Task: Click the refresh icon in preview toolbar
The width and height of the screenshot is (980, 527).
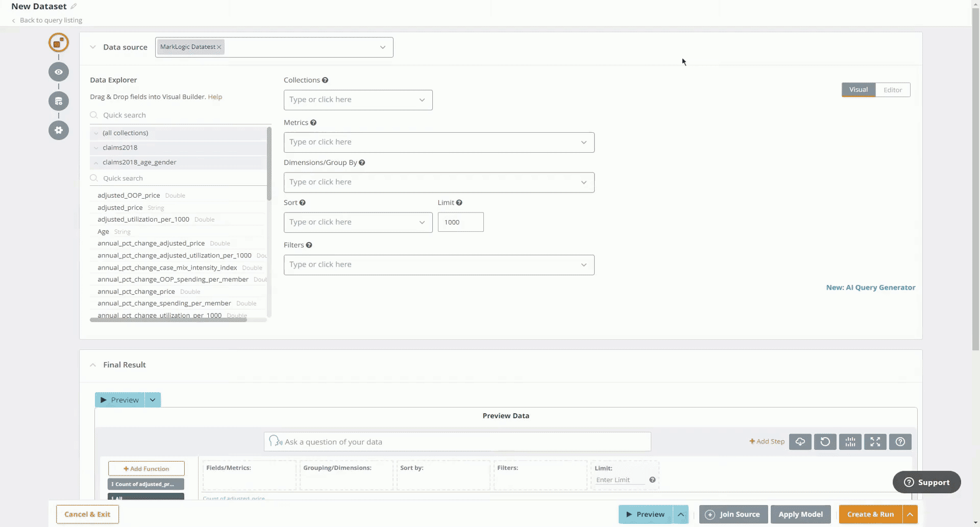Action: pyautogui.click(x=825, y=442)
